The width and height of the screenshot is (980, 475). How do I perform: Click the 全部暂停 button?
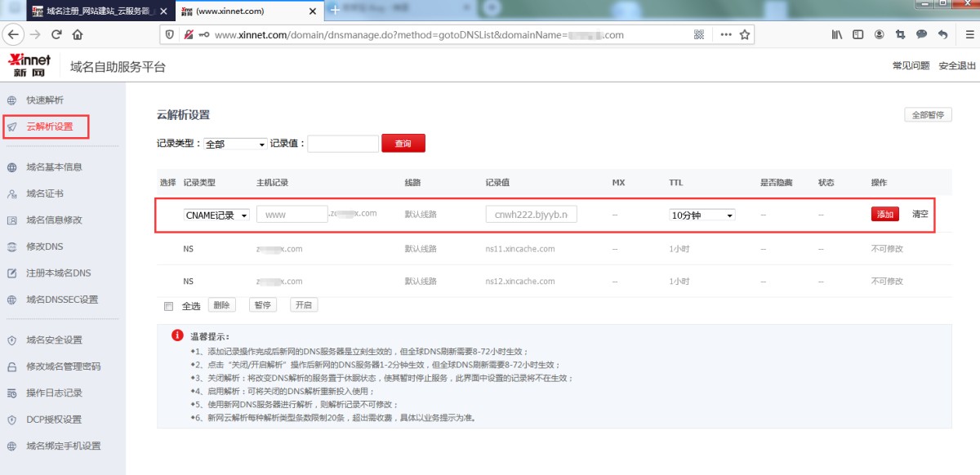click(928, 115)
